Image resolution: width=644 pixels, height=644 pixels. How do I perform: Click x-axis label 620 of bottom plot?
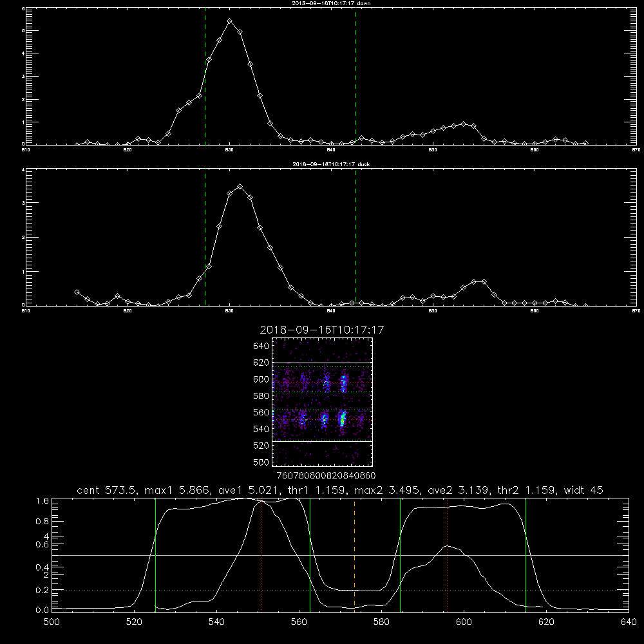click(546, 622)
